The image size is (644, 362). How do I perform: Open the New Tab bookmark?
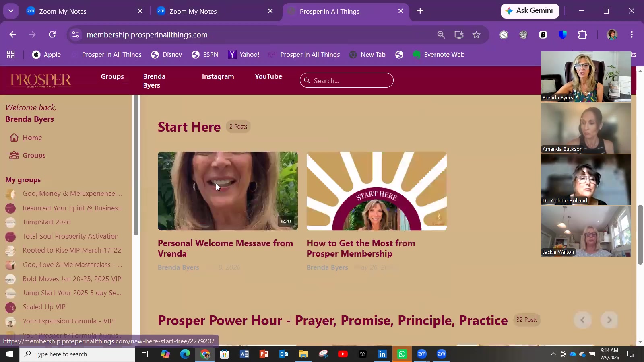click(367, 55)
